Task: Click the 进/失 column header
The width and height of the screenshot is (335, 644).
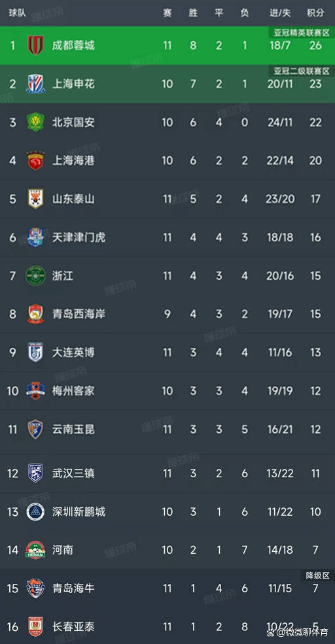Action: tap(280, 12)
